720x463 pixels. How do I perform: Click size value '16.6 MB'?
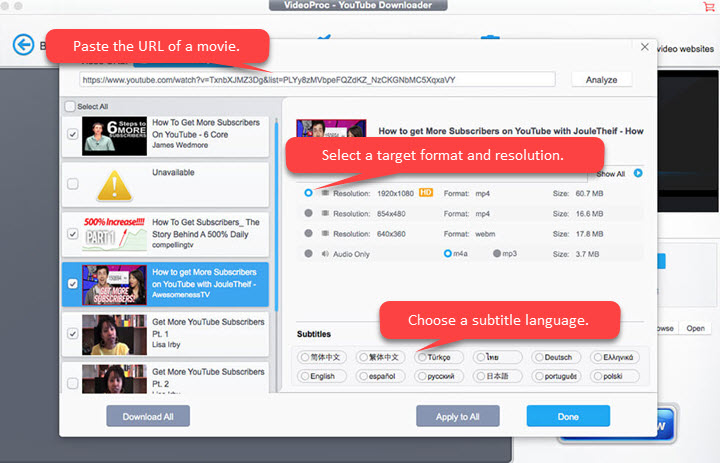tap(589, 214)
